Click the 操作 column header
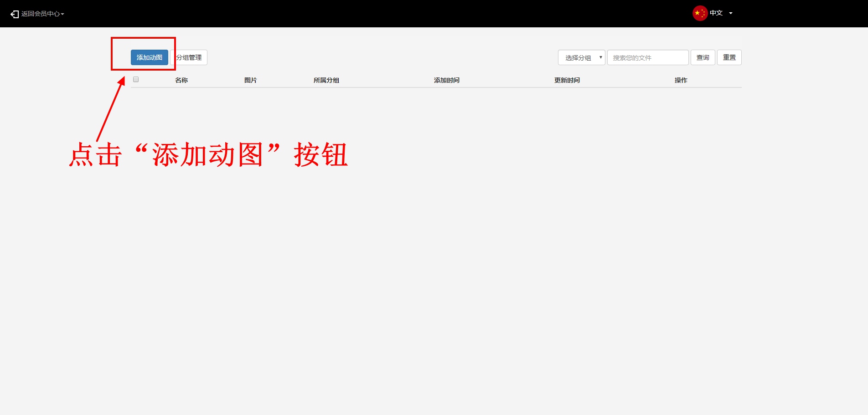This screenshot has width=868, height=415. (x=681, y=80)
